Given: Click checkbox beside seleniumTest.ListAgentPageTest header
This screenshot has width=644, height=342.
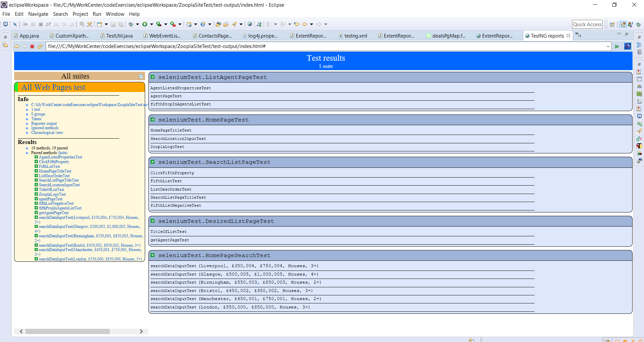Looking at the screenshot, I should pos(153,77).
